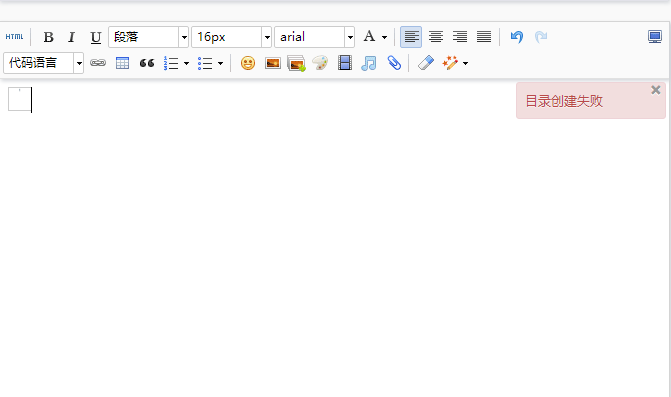Toggle underline formatting

point(95,37)
